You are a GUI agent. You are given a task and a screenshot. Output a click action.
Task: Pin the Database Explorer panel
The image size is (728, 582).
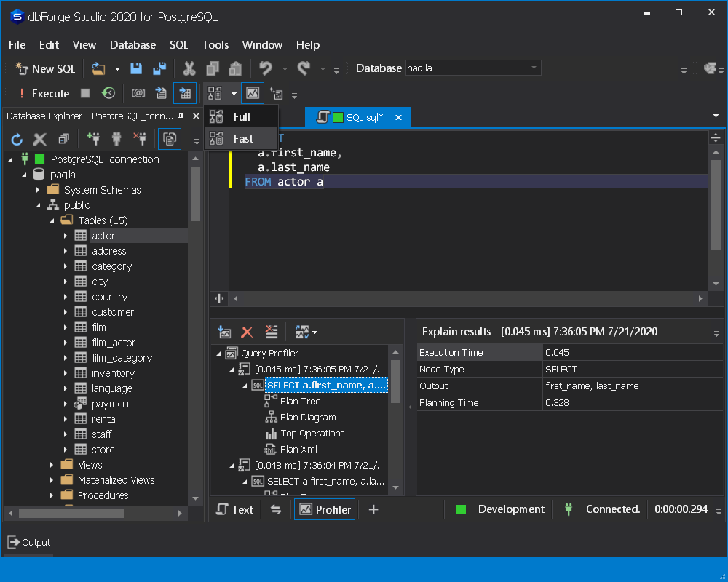(x=181, y=116)
